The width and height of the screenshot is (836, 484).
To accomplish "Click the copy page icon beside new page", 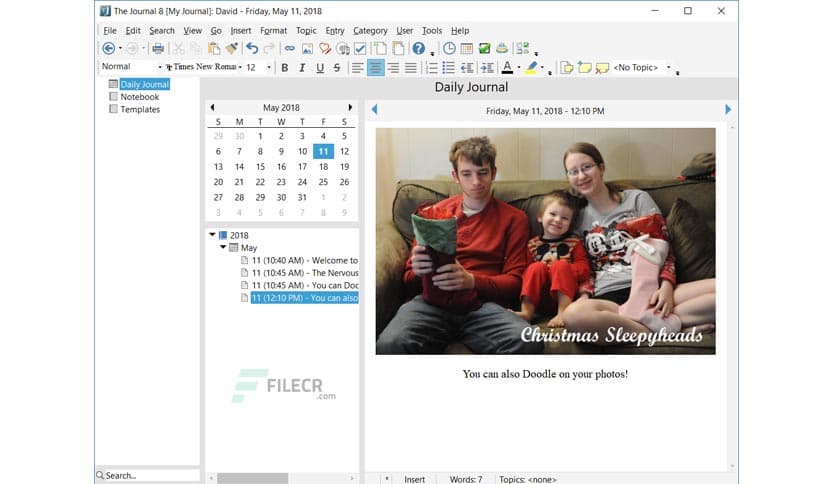I will point(398,49).
